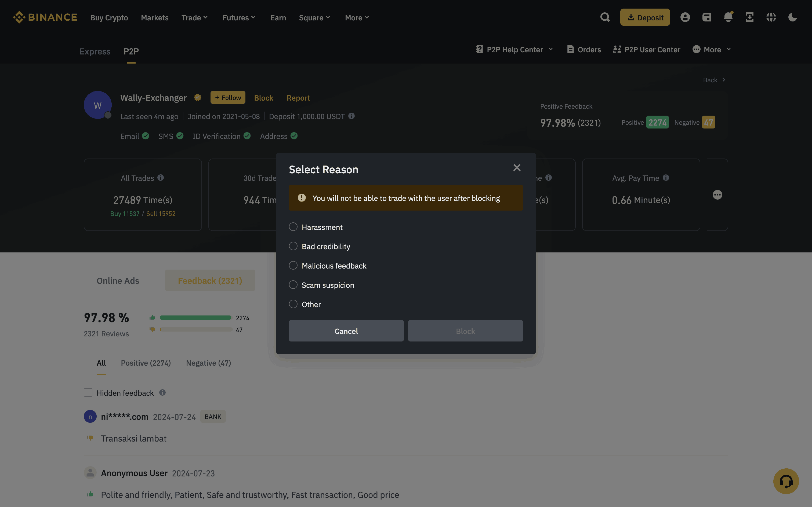Viewport: 812px width, 507px height.
Task: Expand the Futures dropdown menu
Action: (239, 18)
